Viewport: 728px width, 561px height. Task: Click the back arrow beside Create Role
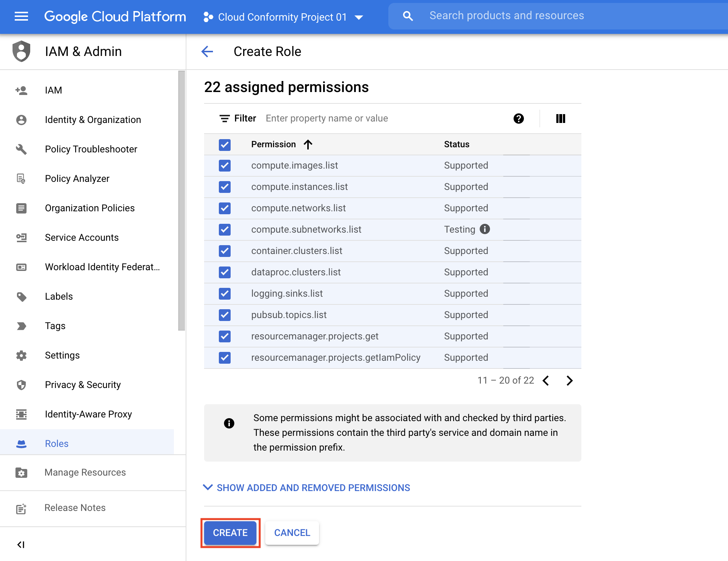(207, 52)
